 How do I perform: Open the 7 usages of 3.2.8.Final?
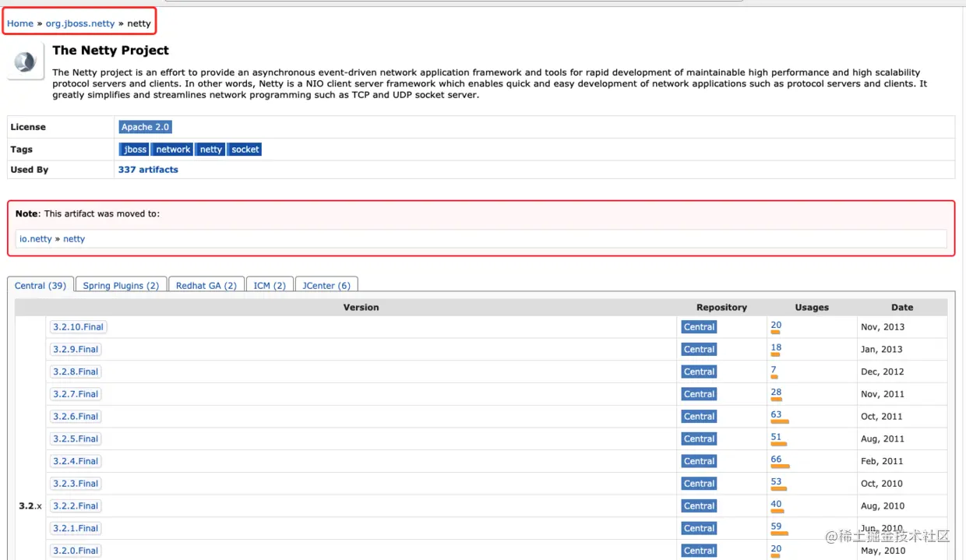(x=774, y=371)
